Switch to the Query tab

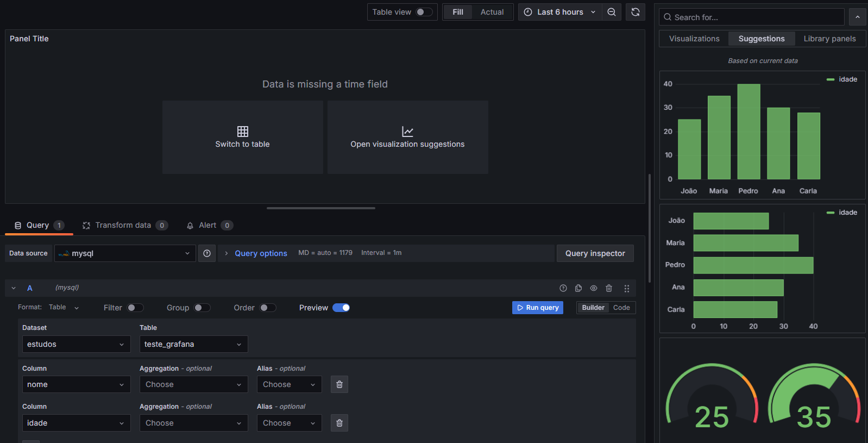(39, 225)
